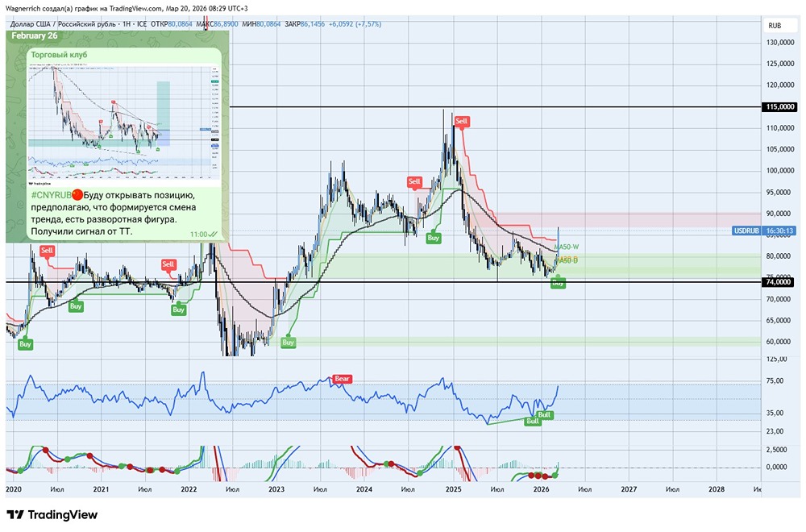The height and width of the screenshot is (532, 806).
Task: Click the symbol title Доллар США / Российский рубль
Action: pyautogui.click(x=64, y=23)
